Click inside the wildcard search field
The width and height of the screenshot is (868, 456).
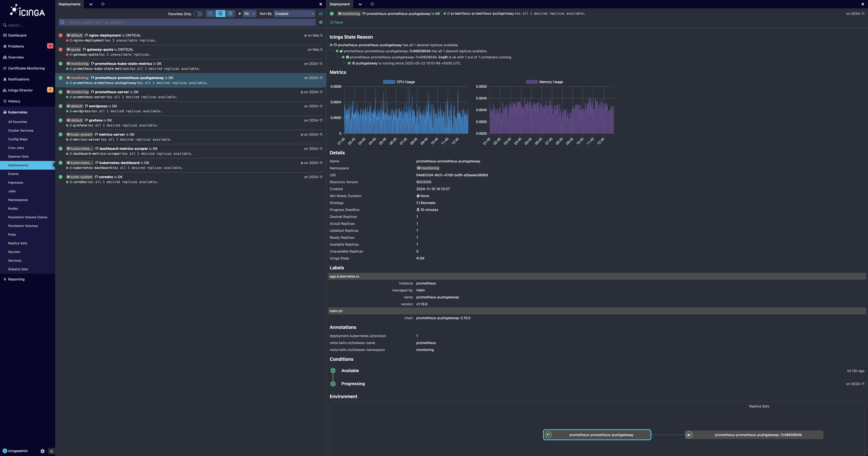click(189, 22)
